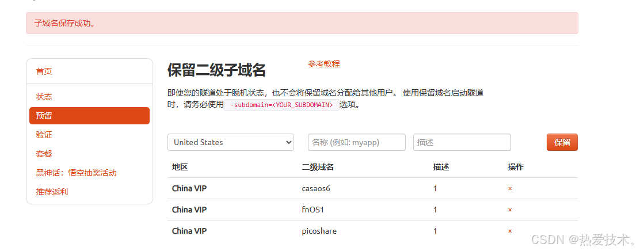Open the 套餐 plans page
Image resolution: width=644 pixels, height=251 pixels.
coord(44,154)
